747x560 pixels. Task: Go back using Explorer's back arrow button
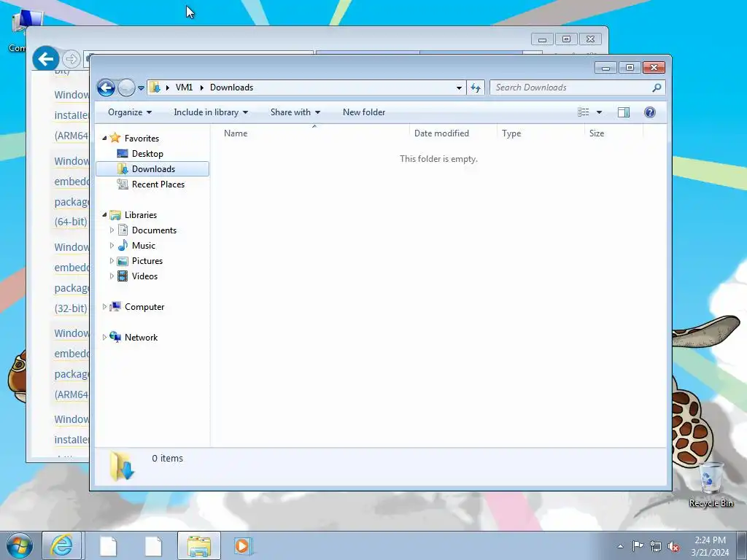coord(106,87)
